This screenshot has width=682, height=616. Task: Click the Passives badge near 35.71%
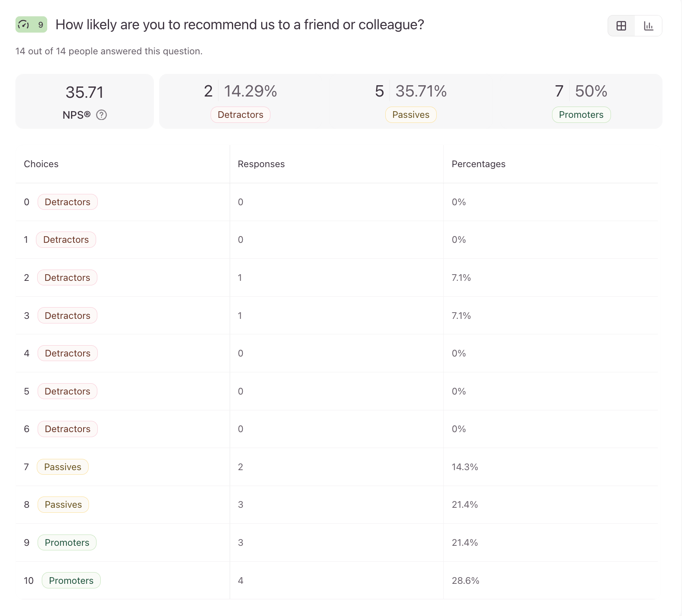click(x=410, y=115)
